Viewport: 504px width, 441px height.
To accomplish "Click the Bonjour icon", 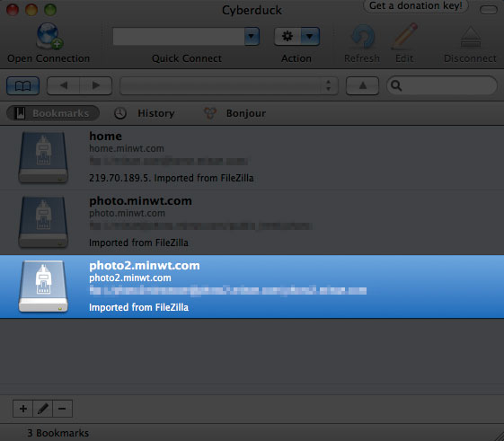I will [210, 113].
